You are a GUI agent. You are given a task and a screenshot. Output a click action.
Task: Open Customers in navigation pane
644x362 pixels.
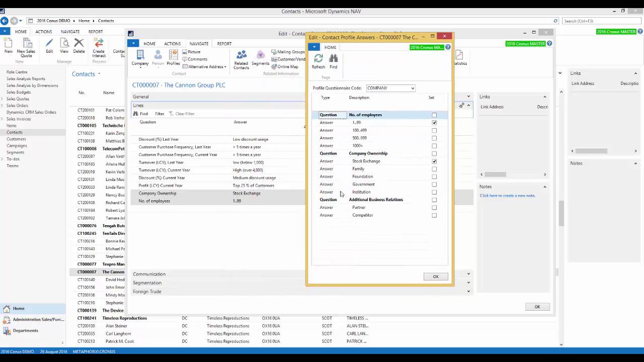[16, 139]
